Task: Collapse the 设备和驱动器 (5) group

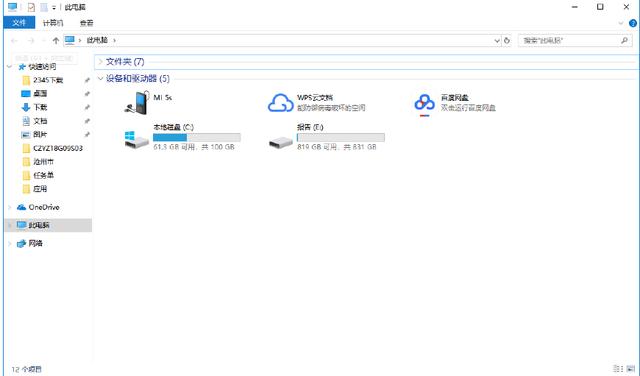Action: (x=100, y=78)
